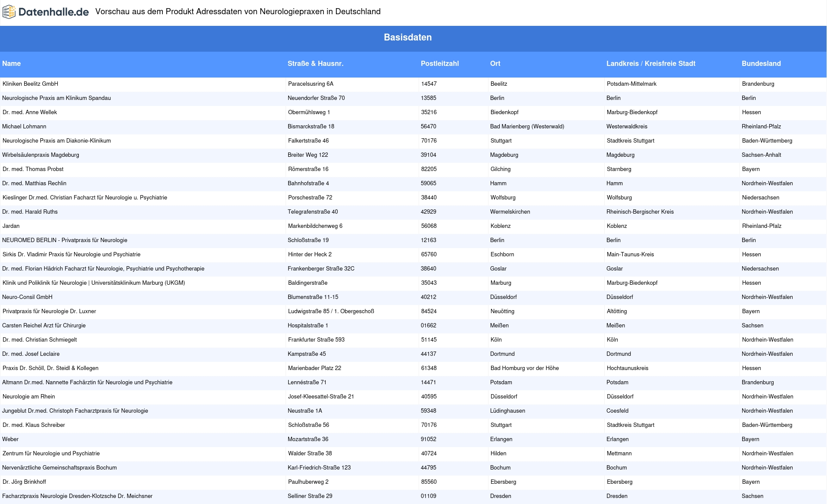The width and height of the screenshot is (827, 504).
Task: Click the Altötting district cell
Action: (x=617, y=311)
